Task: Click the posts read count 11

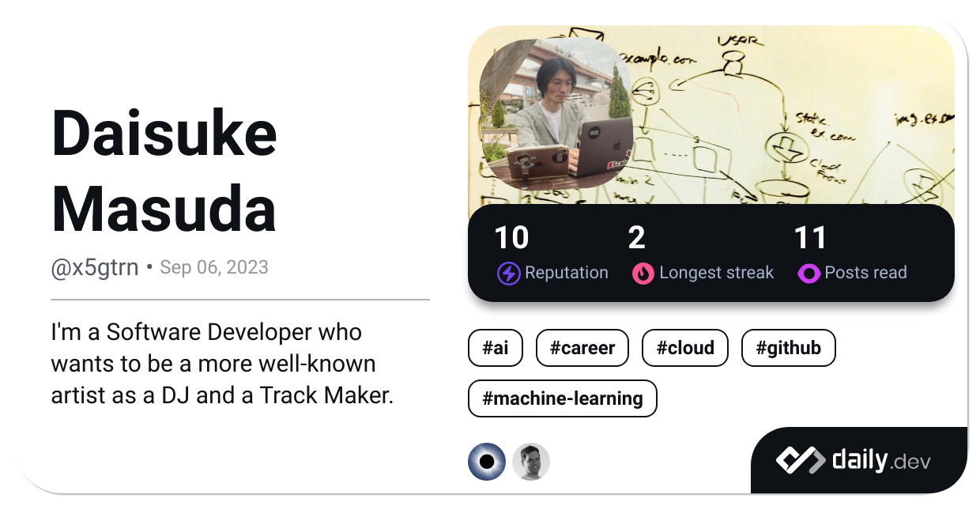Action: pyautogui.click(x=810, y=238)
